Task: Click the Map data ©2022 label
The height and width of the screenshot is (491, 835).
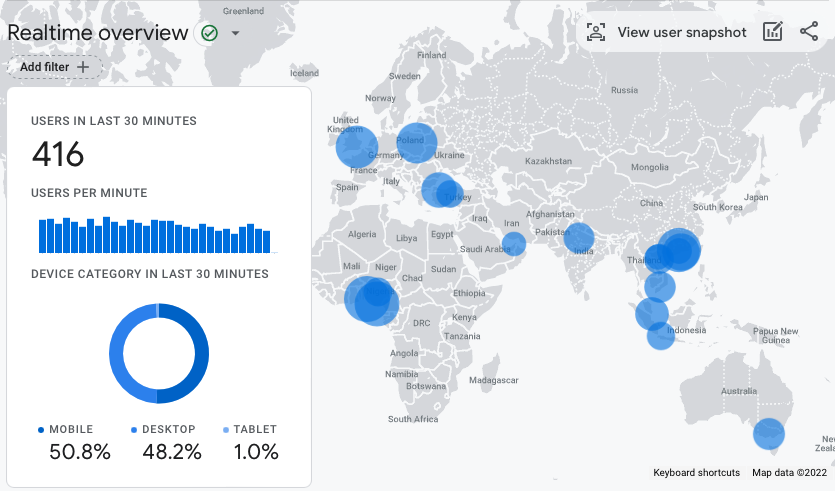Action: coord(789,472)
